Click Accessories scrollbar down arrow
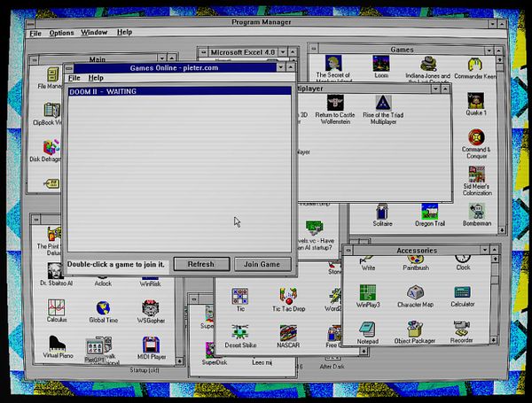Image resolution: width=532 pixels, height=403 pixels. point(494,339)
